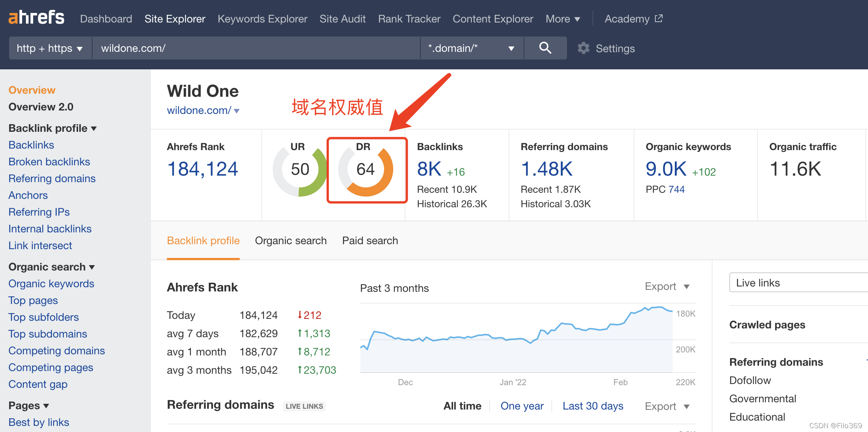Click the Academy external link icon
This screenshot has height=432, width=868.
[659, 18]
